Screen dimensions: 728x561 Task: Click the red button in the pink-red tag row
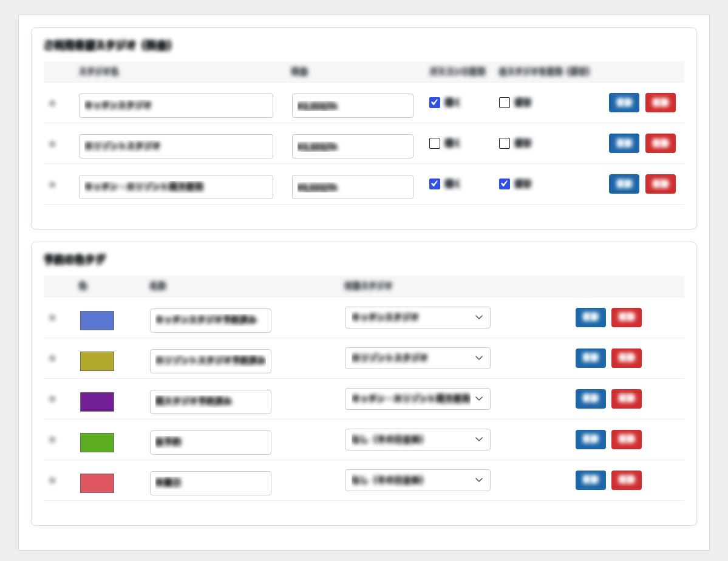coord(627,480)
